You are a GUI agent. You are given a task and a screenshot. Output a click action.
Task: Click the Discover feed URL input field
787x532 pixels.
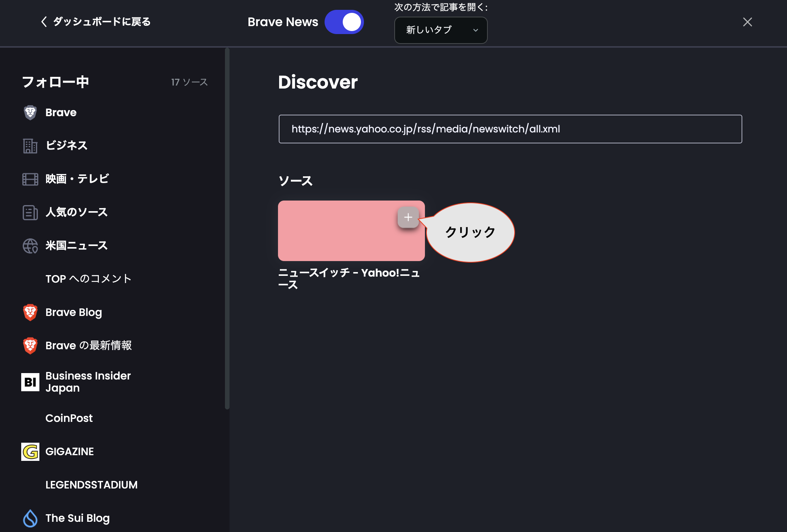point(510,129)
